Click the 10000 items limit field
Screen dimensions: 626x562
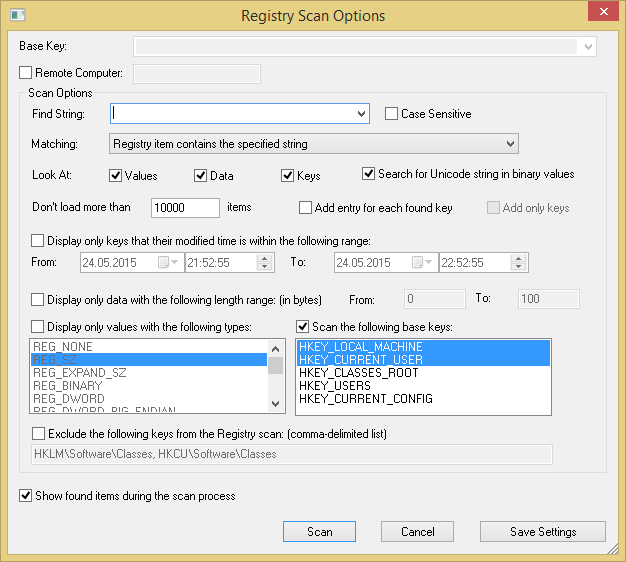[x=185, y=208]
